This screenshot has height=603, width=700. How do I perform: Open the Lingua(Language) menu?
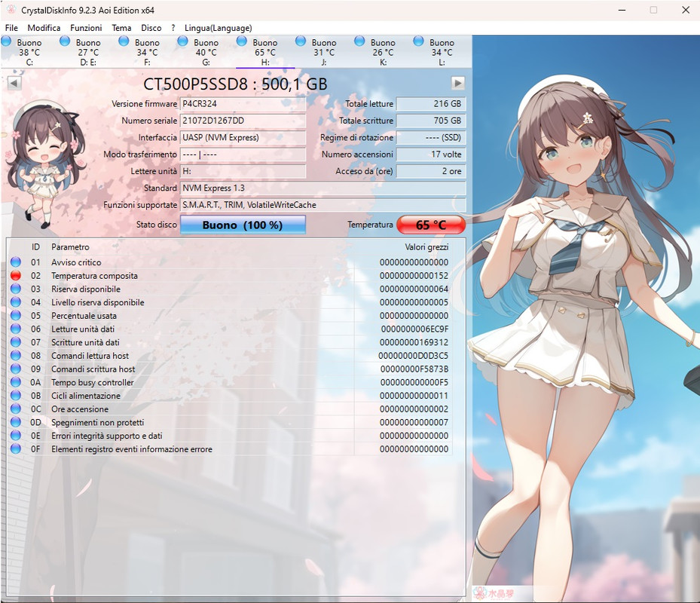click(x=218, y=28)
